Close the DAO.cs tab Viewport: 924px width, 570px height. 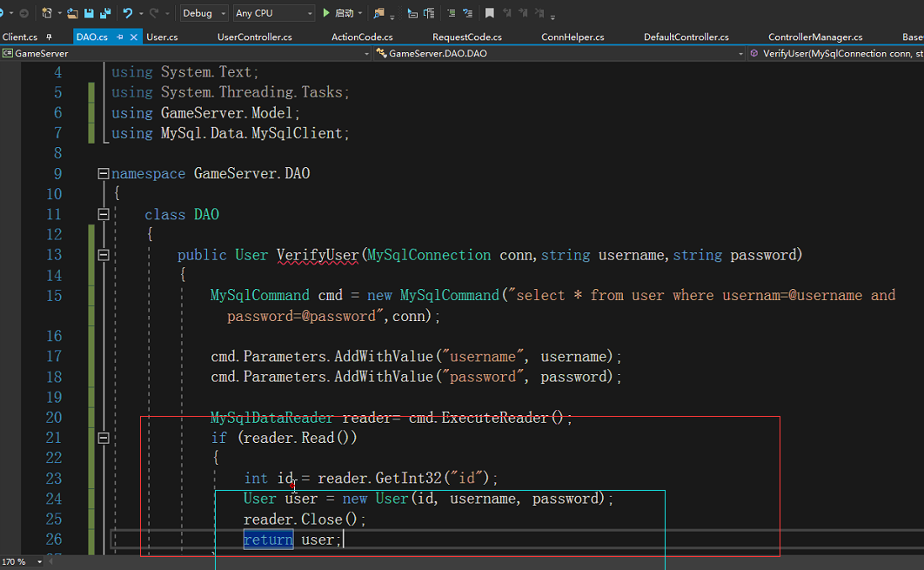(134, 37)
